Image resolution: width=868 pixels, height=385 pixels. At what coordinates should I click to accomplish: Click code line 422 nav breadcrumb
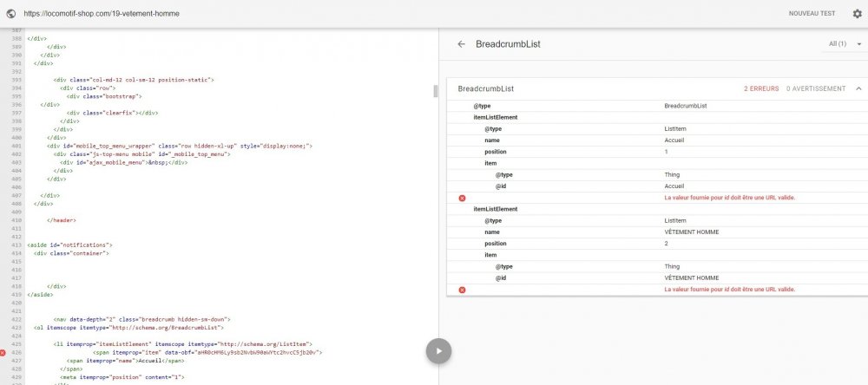click(x=141, y=319)
